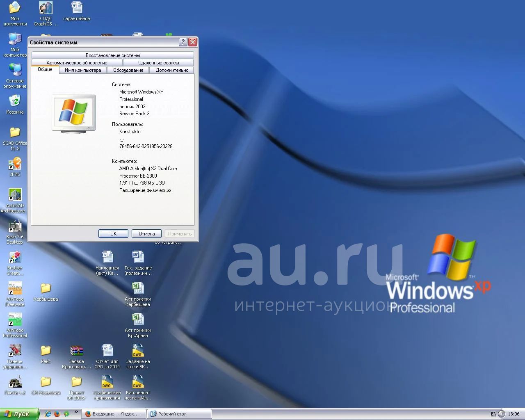Open the Оборудование tab
This screenshot has width=525, height=420.
128,70
